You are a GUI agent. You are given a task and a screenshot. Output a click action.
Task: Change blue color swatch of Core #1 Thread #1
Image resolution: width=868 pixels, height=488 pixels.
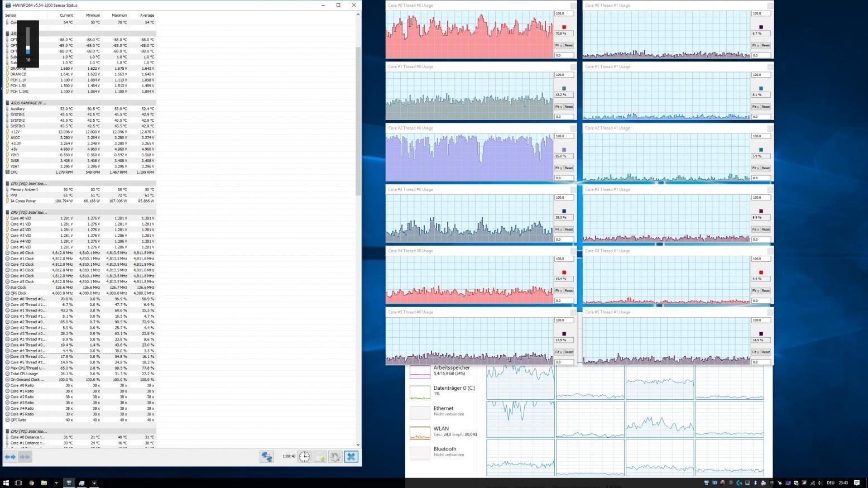[x=761, y=88]
